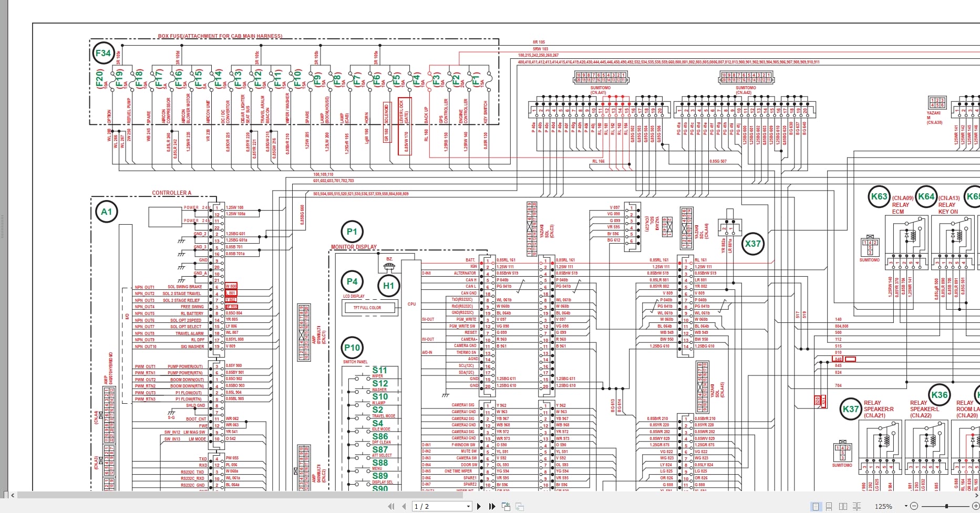The height and width of the screenshot is (513, 980).
Task: Open the zoom level dropdown arrow
Action: 906,506
